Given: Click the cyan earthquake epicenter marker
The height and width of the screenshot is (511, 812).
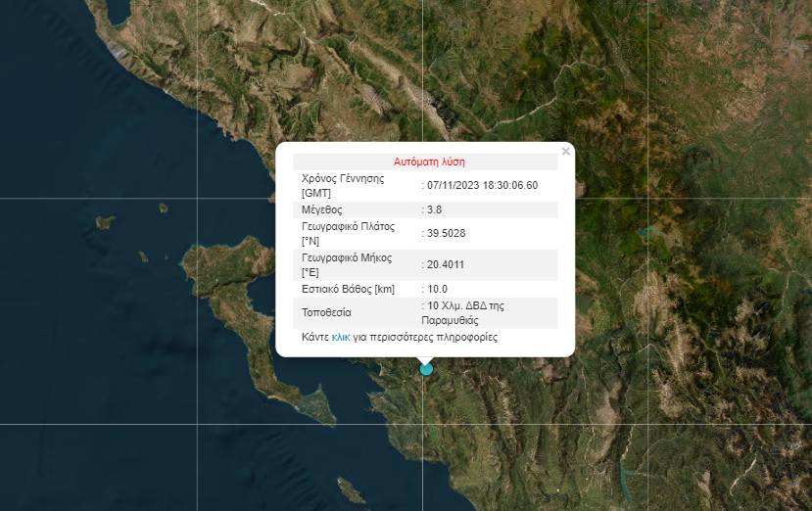Looking at the screenshot, I should pyautogui.click(x=425, y=369).
